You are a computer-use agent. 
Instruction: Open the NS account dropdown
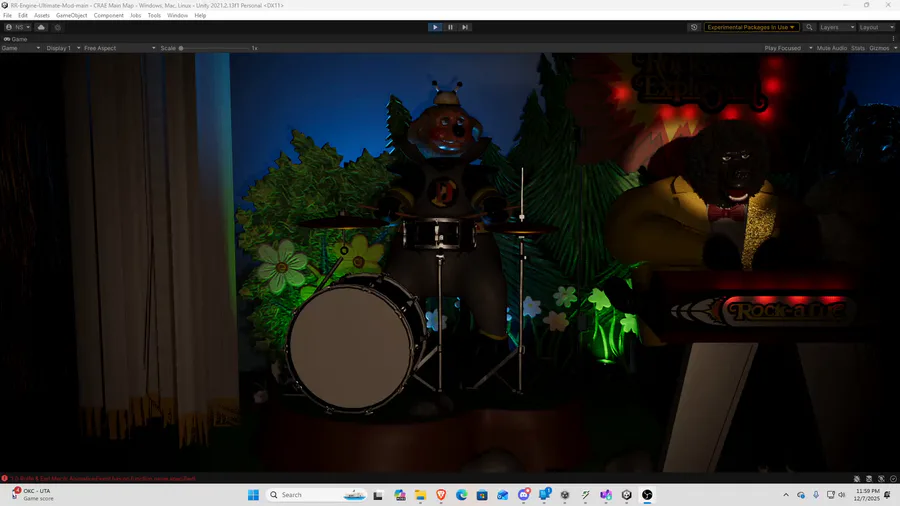pyautogui.click(x=18, y=27)
